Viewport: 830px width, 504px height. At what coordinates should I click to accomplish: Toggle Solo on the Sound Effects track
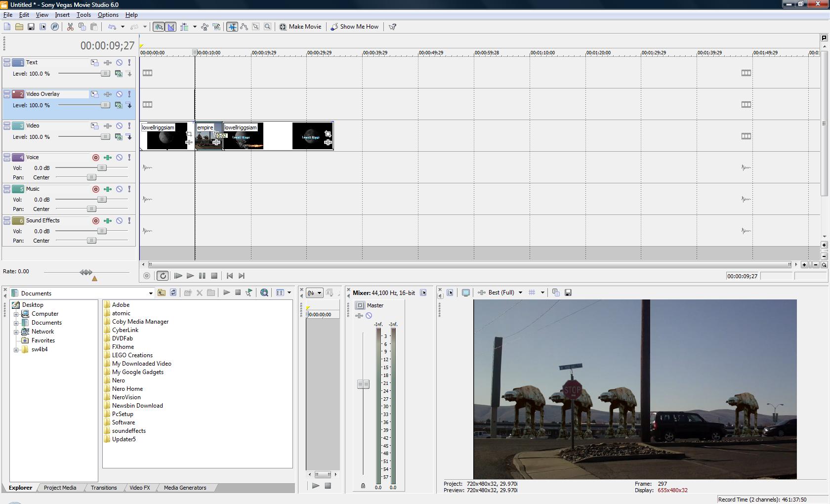click(129, 221)
